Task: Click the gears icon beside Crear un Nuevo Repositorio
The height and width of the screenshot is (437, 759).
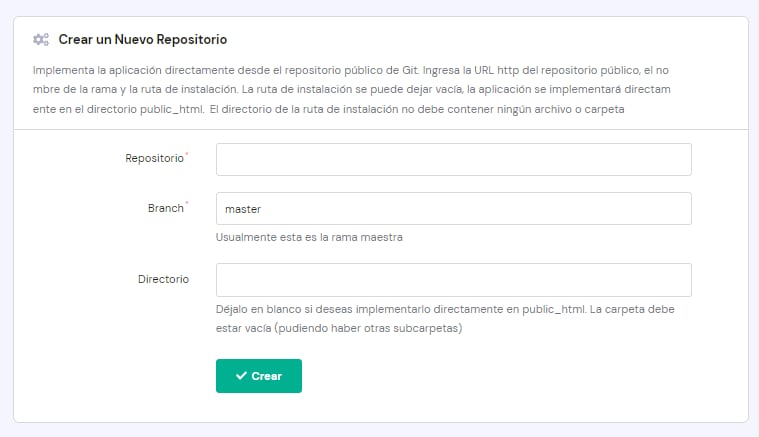Action: pyautogui.click(x=41, y=39)
